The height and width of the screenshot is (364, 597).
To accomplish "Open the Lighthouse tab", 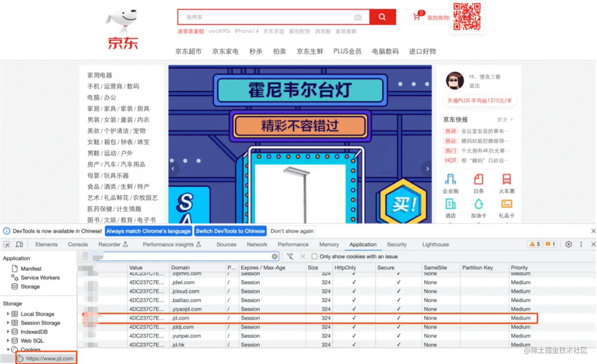I will (x=436, y=245).
